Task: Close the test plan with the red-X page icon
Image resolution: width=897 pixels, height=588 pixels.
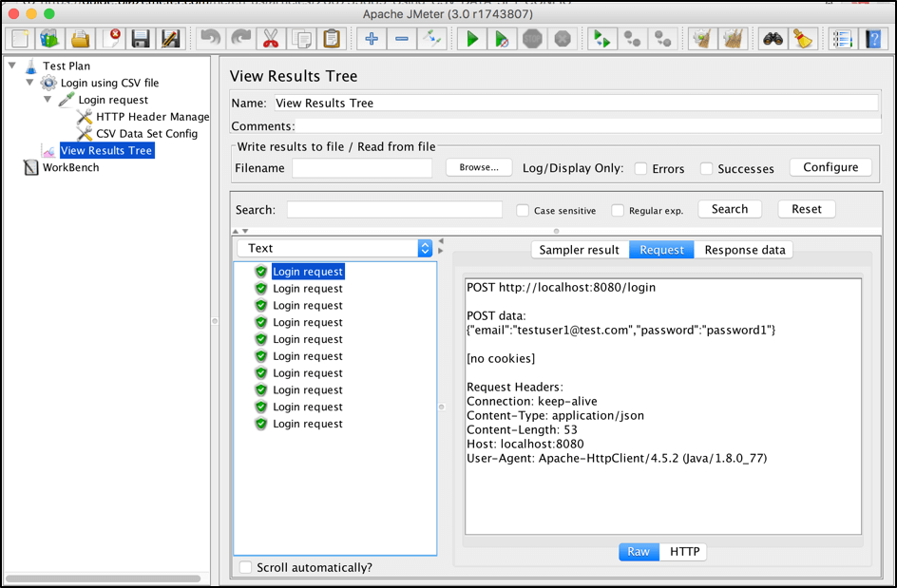Action: point(111,39)
